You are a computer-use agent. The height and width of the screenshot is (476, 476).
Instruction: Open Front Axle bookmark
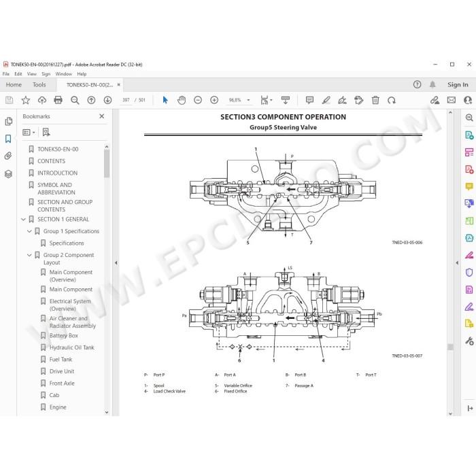click(x=62, y=384)
